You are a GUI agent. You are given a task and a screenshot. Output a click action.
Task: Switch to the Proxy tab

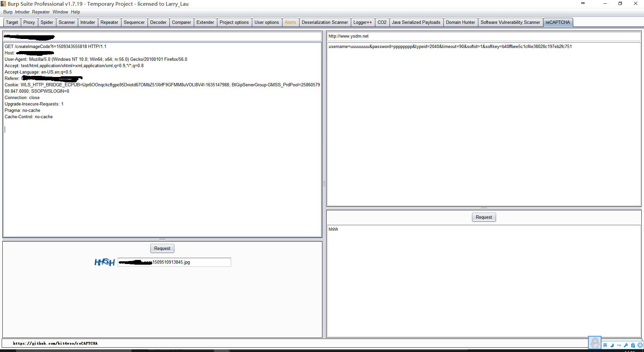coord(29,23)
